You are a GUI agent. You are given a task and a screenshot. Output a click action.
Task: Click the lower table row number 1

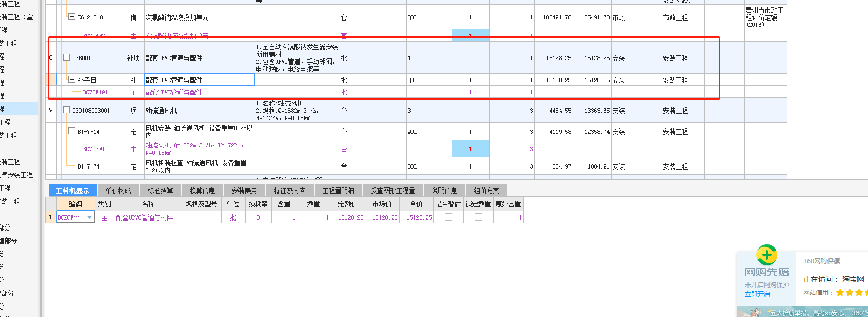[x=50, y=217]
